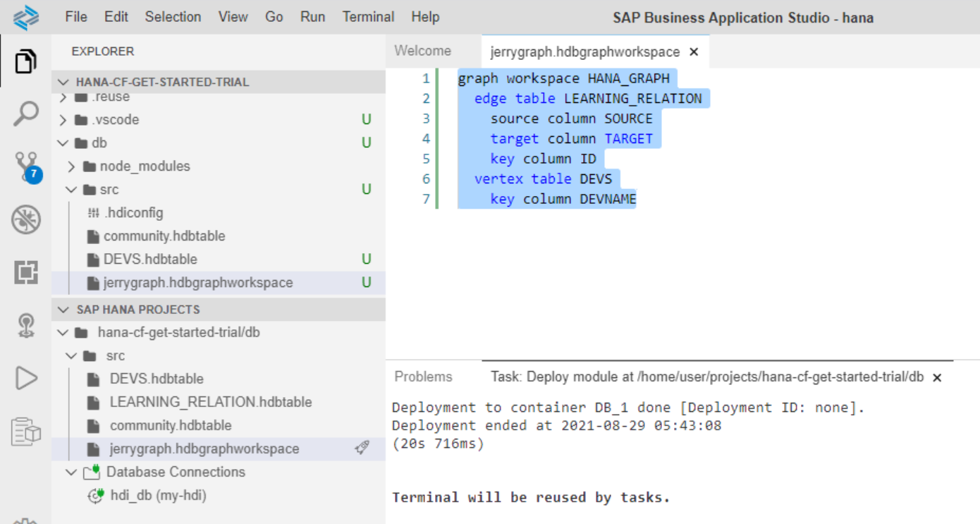
Task: Click the EXPLORER panel title
Action: [x=103, y=51]
